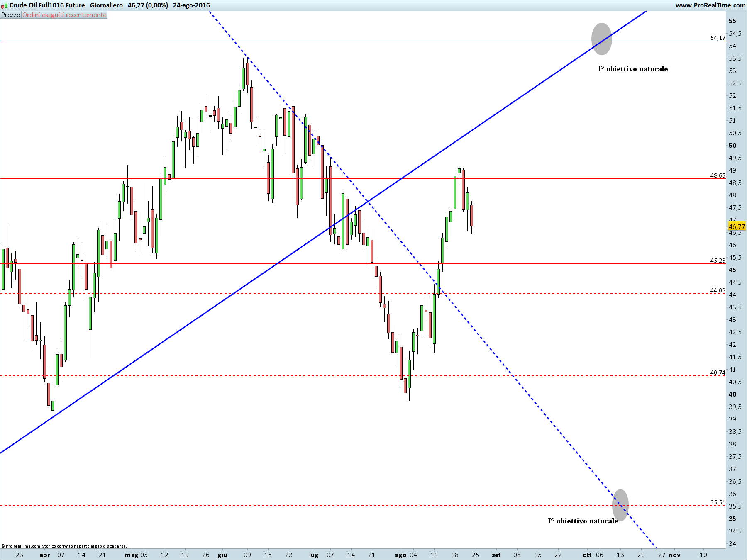Click the 48,65 horizontal line label
747x560 pixels.
pyautogui.click(x=718, y=175)
